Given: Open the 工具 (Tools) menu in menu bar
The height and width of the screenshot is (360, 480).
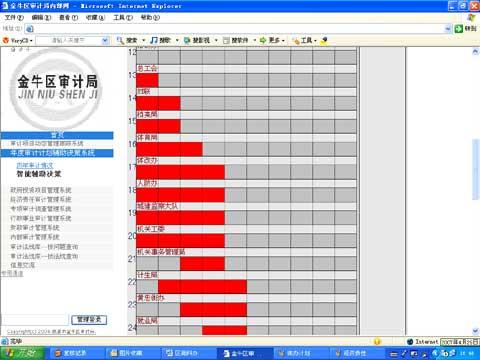Looking at the screenshot, I should pyautogui.click(x=123, y=17).
